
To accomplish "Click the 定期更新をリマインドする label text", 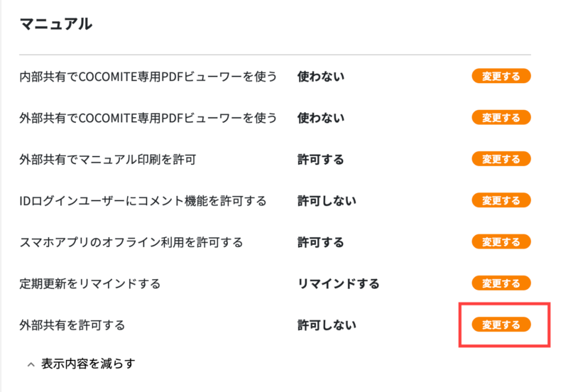I will click(90, 284).
